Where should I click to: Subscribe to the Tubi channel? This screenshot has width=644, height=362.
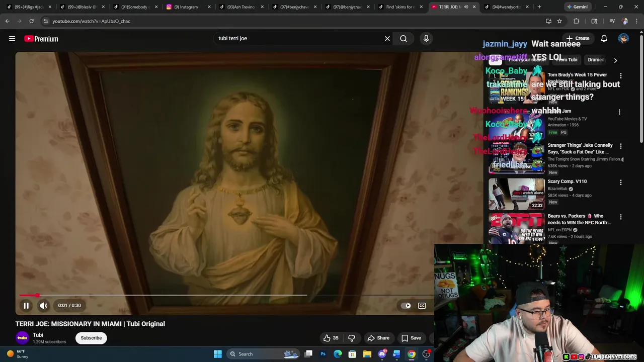coord(91,338)
